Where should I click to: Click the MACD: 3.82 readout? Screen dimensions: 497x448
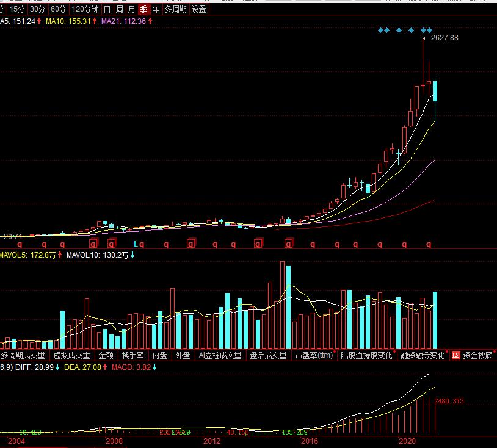coord(131,367)
